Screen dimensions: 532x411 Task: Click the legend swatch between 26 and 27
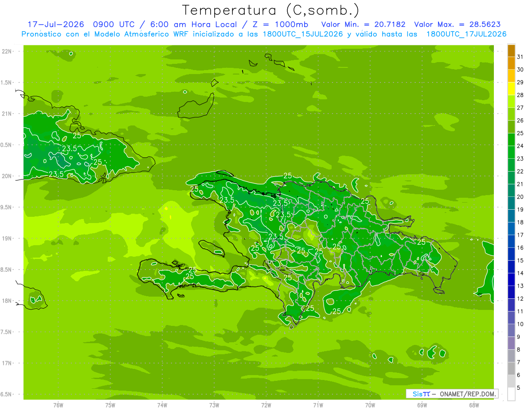(511, 114)
